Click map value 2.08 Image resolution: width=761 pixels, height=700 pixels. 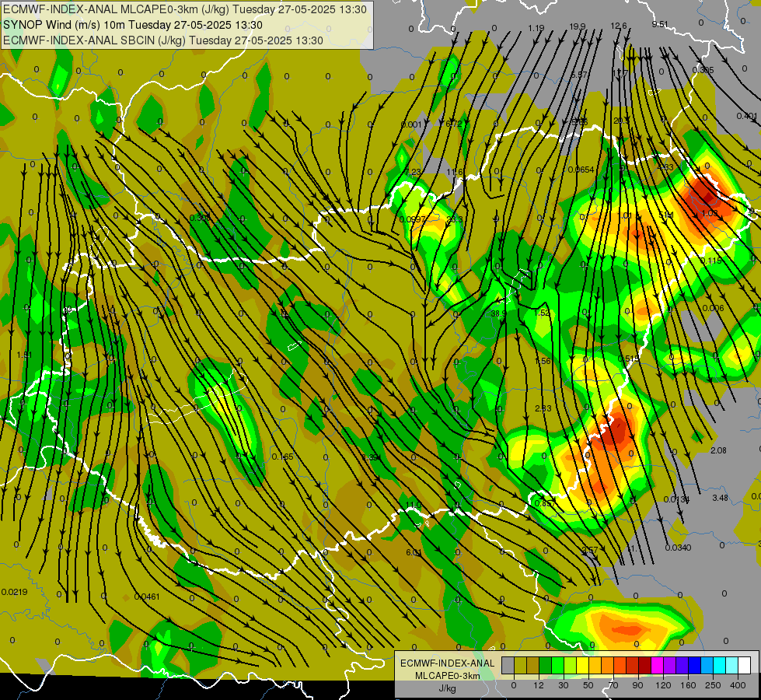[x=718, y=450]
